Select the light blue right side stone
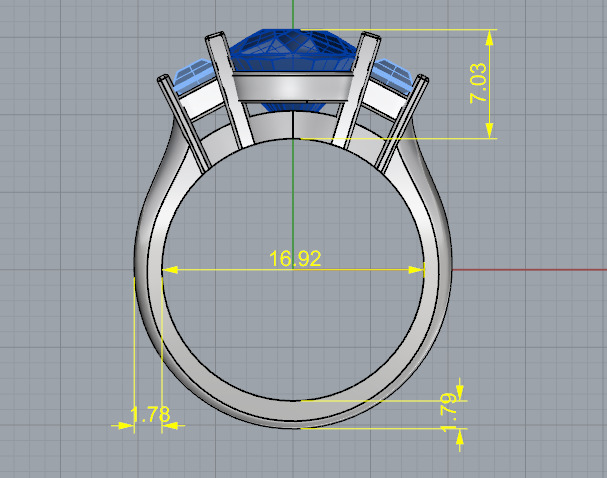Viewport: 607px width, 478px height. [392, 75]
